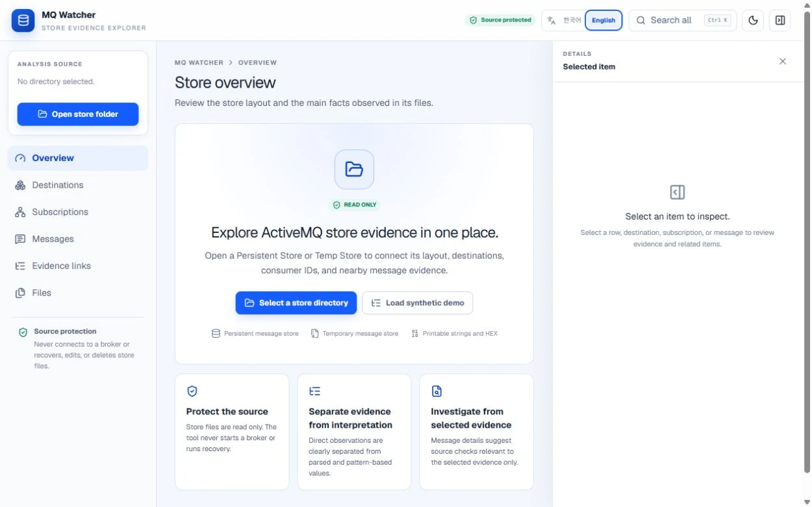Click the Files copy icon
812x507 pixels.
click(20, 293)
